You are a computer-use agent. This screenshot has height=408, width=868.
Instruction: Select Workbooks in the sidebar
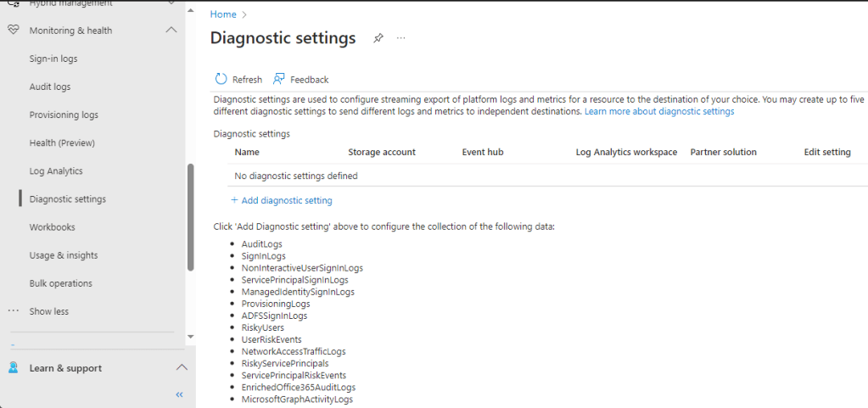click(x=52, y=227)
